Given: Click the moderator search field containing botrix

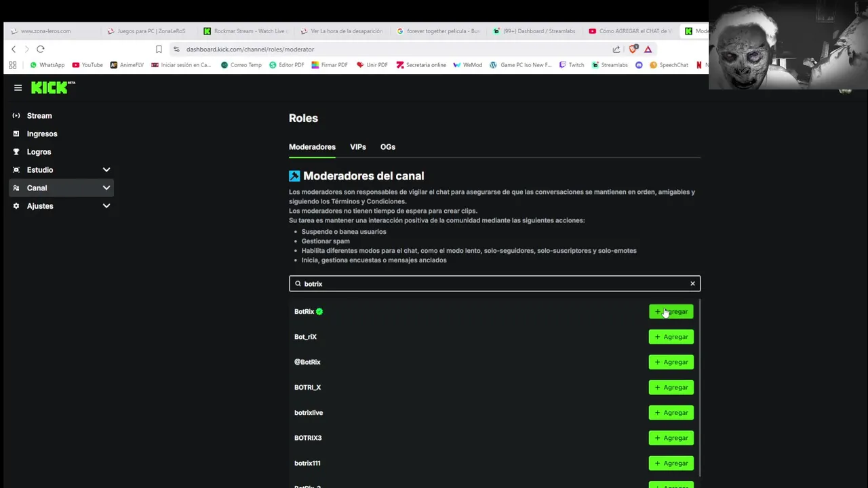Looking at the screenshot, I should (494, 284).
